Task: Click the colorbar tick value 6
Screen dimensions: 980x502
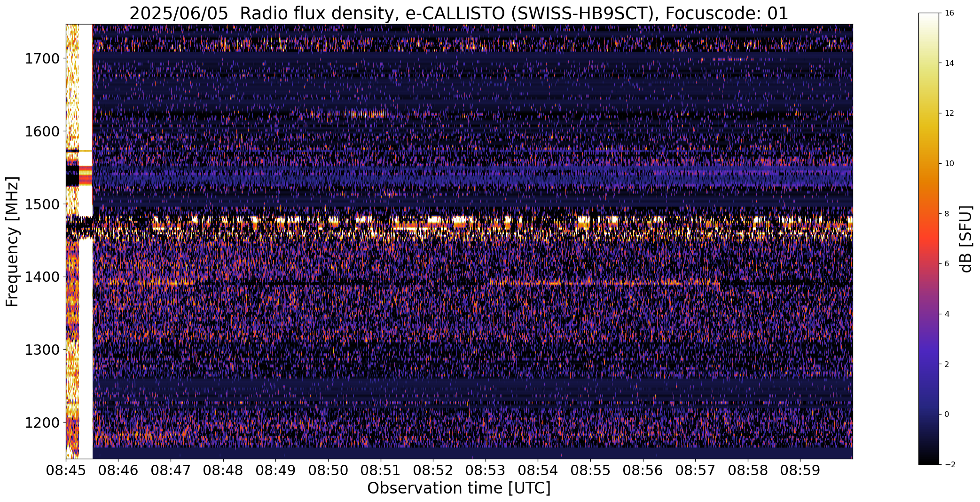Action: (947, 264)
